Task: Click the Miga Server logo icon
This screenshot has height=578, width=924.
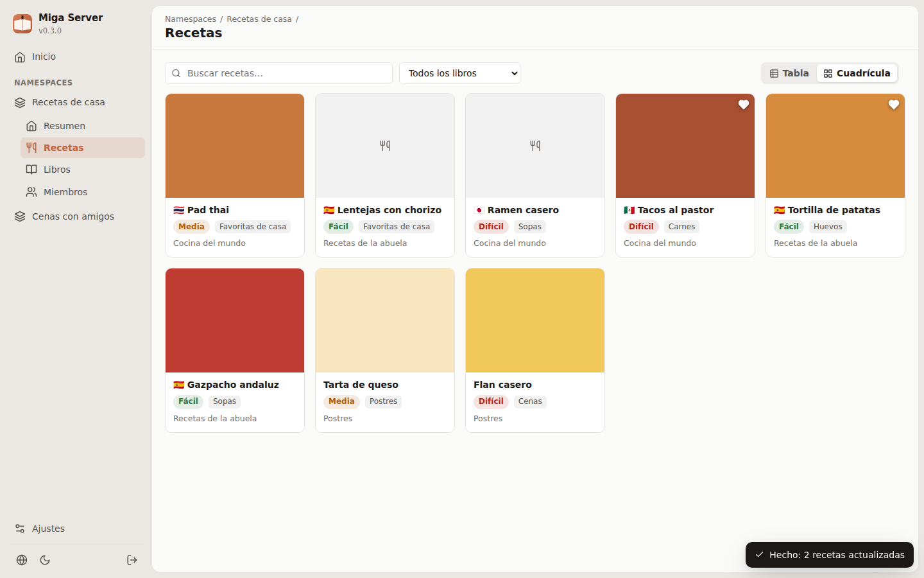Action: pyautogui.click(x=22, y=24)
